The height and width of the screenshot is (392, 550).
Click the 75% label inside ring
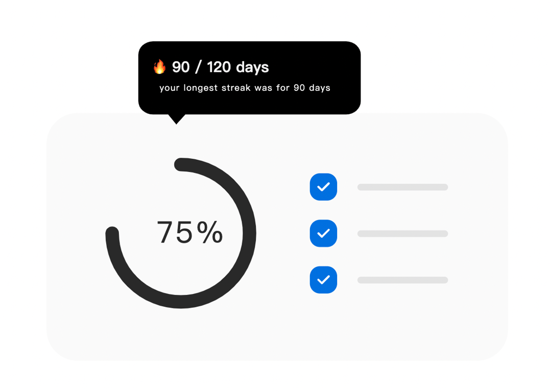(x=189, y=233)
